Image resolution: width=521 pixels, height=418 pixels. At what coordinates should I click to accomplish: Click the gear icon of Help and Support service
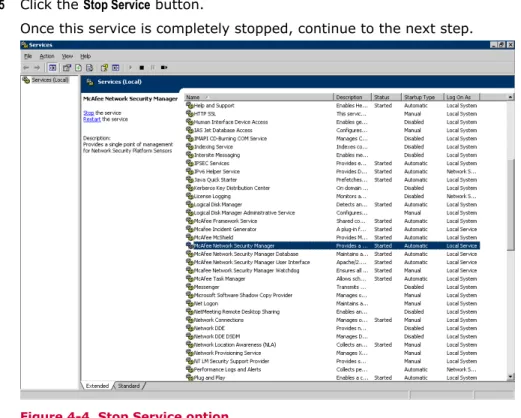190,105
